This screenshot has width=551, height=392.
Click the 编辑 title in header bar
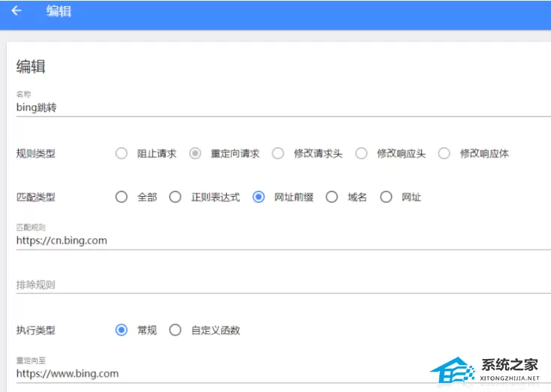pyautogui.click(x=59, y=11)
